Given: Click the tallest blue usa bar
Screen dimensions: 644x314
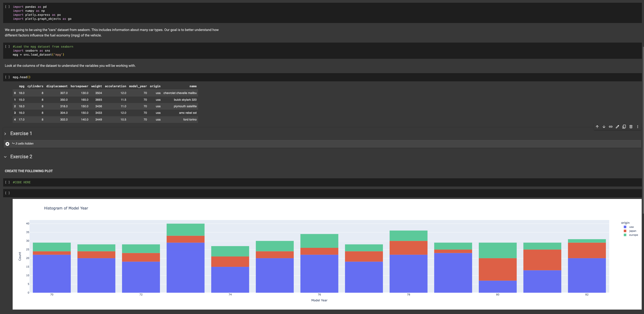Looking at the screenshot, I should tap(185, 267).
